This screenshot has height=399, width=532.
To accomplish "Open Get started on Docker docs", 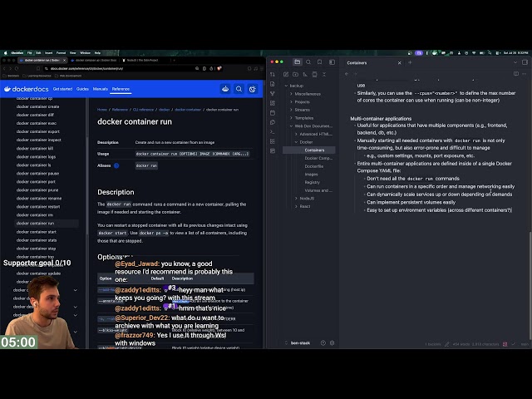I will coord(62,89).
